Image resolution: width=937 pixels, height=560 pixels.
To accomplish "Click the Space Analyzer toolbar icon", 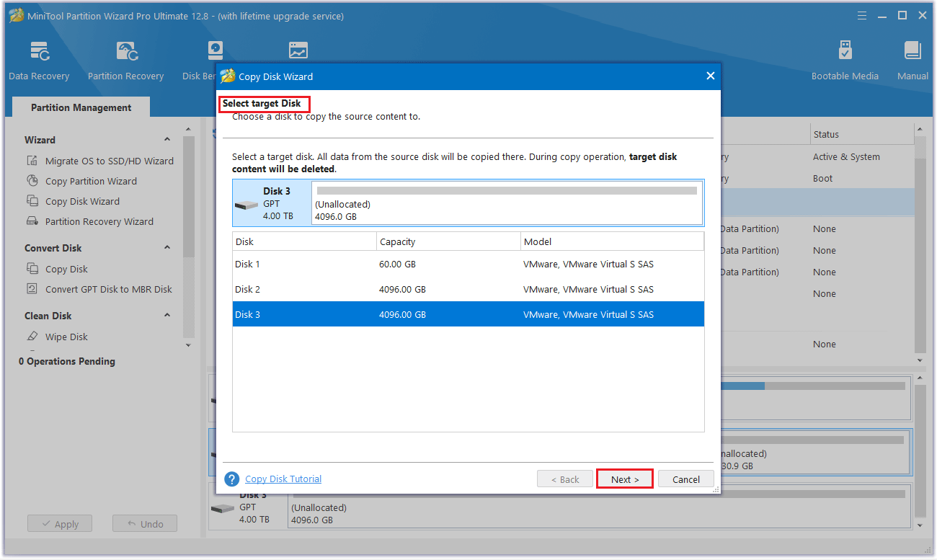I will coord(298,50).
